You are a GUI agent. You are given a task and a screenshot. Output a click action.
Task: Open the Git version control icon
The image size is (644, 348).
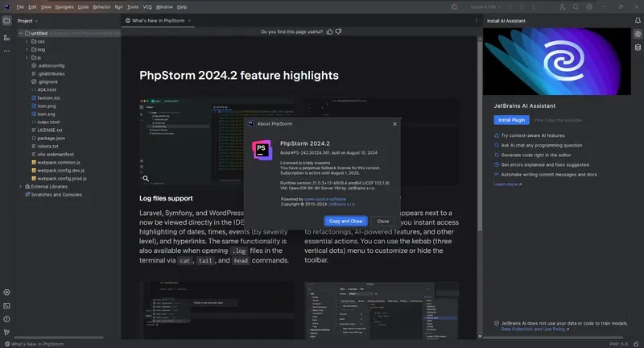point(6,333)
